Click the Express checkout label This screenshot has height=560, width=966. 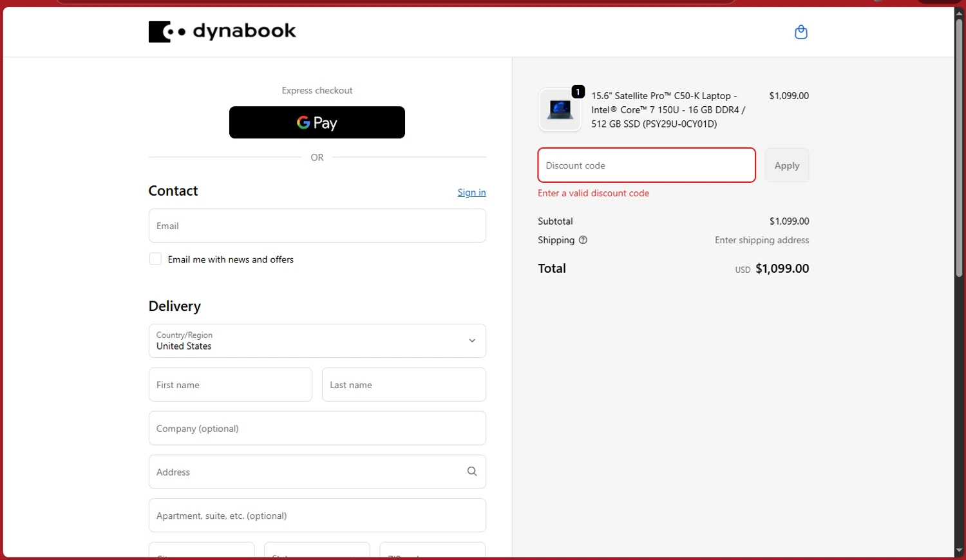[x=317, y=90]
